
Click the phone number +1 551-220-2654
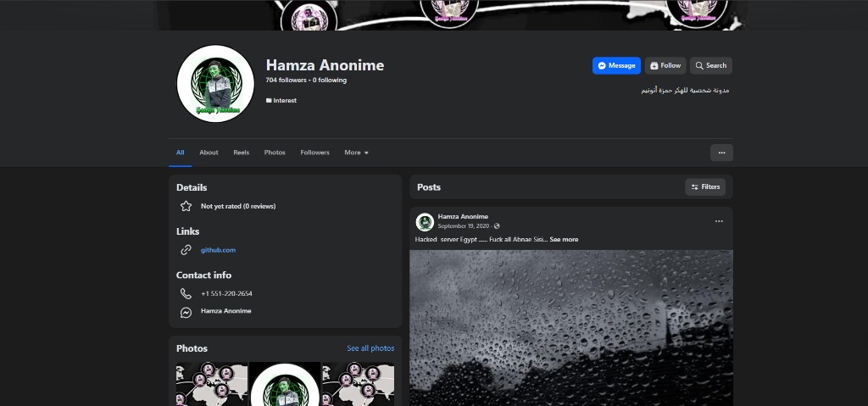click(226, 293)
